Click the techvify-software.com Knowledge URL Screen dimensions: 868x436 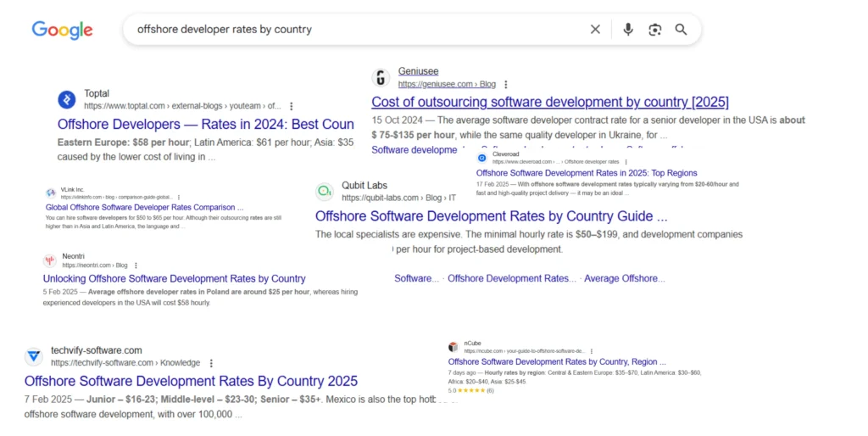point(125,363)
